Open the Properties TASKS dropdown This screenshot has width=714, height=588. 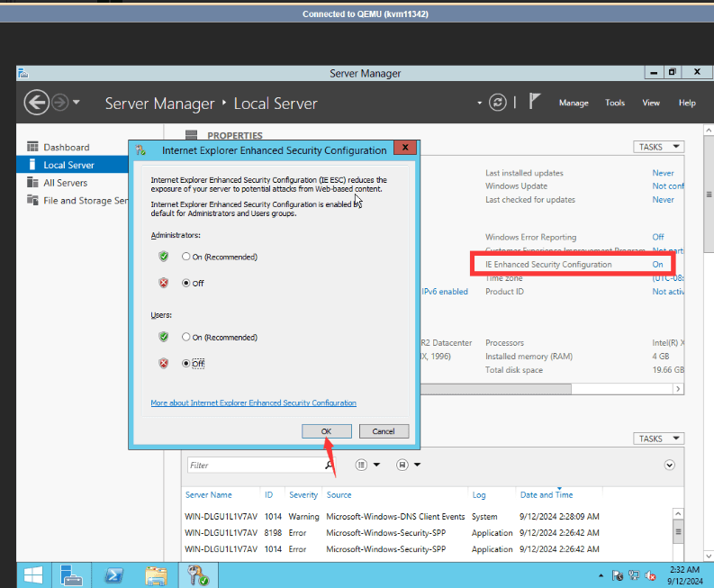coord(658,147)
